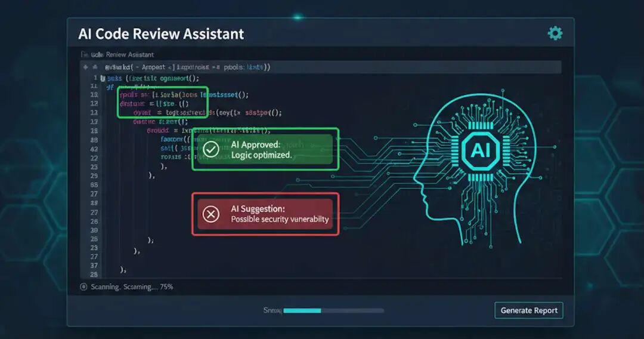Click the 'Review Assistant' breadcrumb label
The height and width of the screenshot is (339, 644).
point(130,55)
